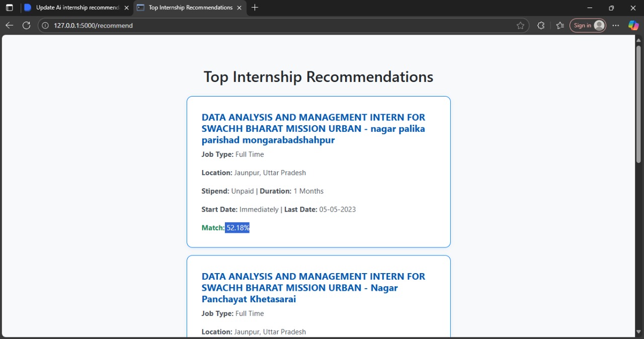Open Copilot sidebar
This screenshot has width=644, height=339.
[633, 26]
